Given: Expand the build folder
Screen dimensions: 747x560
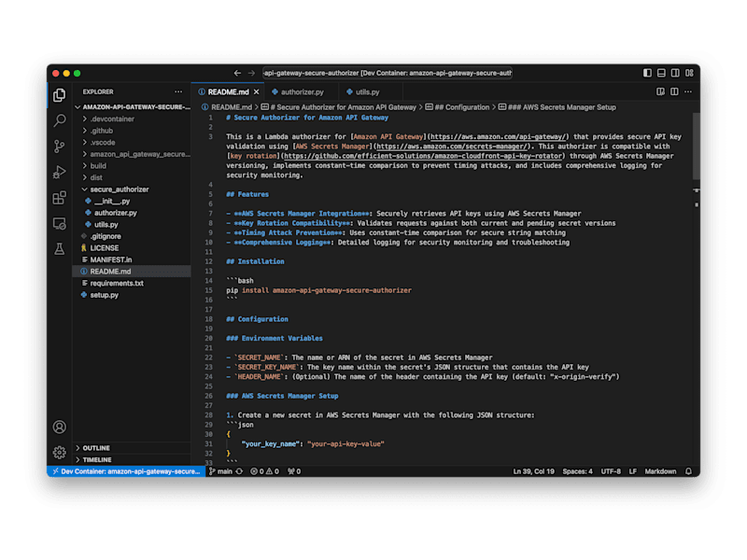Looking at the screenshot, I should pos(133,166).
